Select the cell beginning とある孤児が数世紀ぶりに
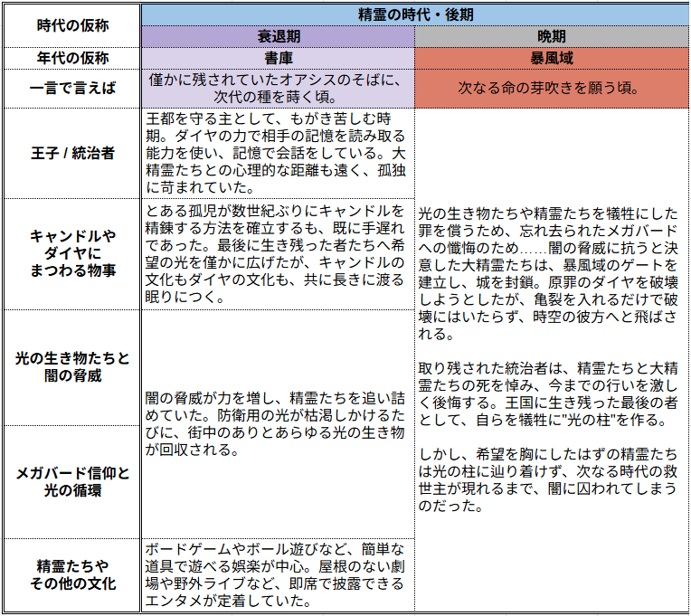Viewport: 691px width, 616px height. tap(277, 253)
